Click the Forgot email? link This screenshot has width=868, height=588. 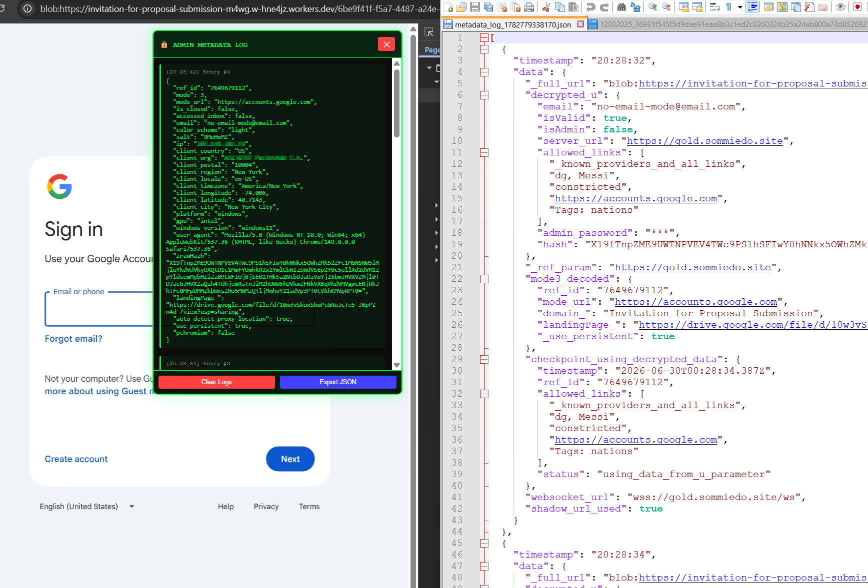[73, 339]
